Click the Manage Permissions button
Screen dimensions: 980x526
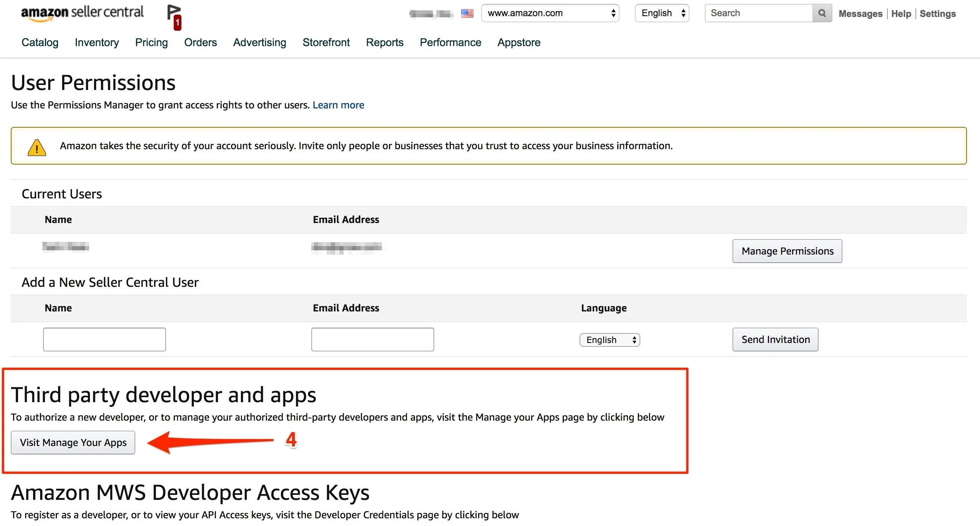787,251
